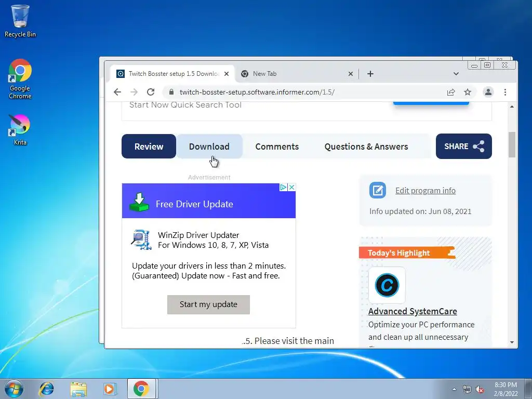Open the Recycle Bin desktop icon
The width and height of the screenshot is (532, 399).
20,20
